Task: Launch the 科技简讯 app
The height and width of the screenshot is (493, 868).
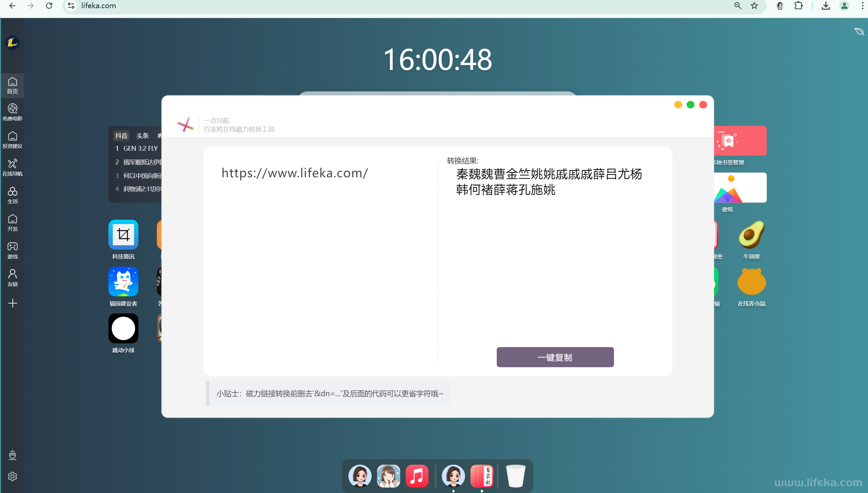Action: pyautogui.click(x=123, y=235)
